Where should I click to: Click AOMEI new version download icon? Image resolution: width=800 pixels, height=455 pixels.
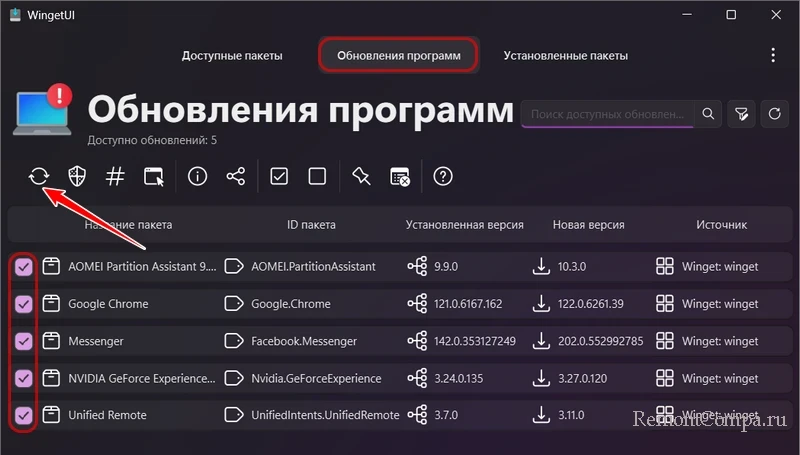pos(541,266)
